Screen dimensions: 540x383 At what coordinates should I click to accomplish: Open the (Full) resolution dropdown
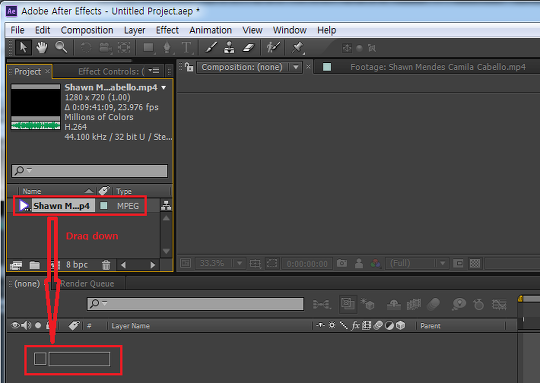(417, 263)
